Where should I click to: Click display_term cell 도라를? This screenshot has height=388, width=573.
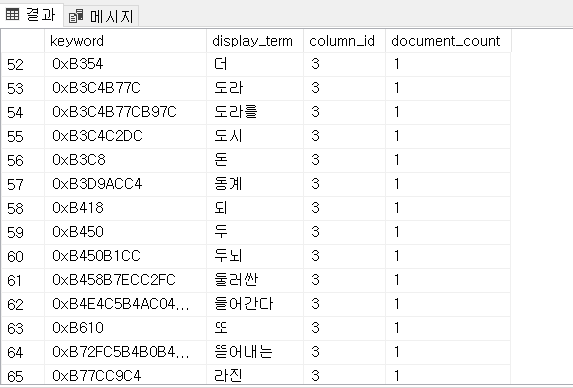pos(255,112)
